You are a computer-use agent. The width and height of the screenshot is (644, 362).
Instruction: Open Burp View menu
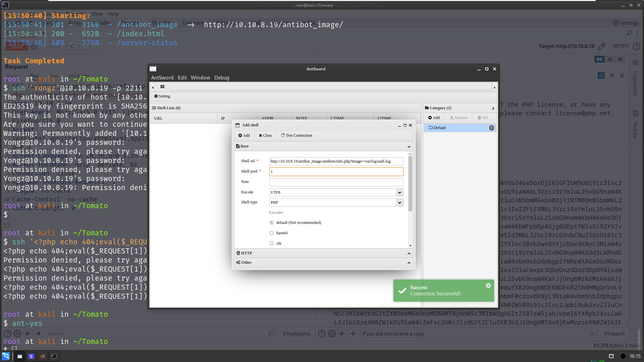coord(97,14)
